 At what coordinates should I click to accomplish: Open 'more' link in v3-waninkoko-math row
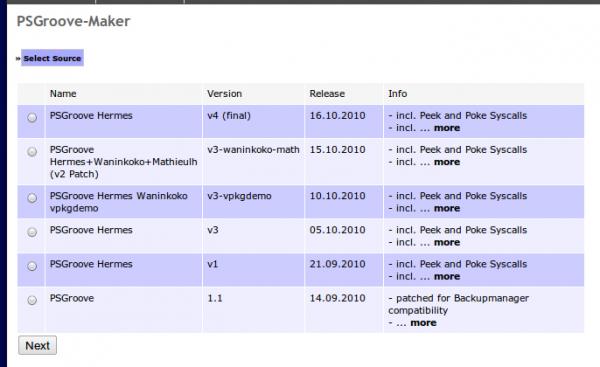coord(447,162)
